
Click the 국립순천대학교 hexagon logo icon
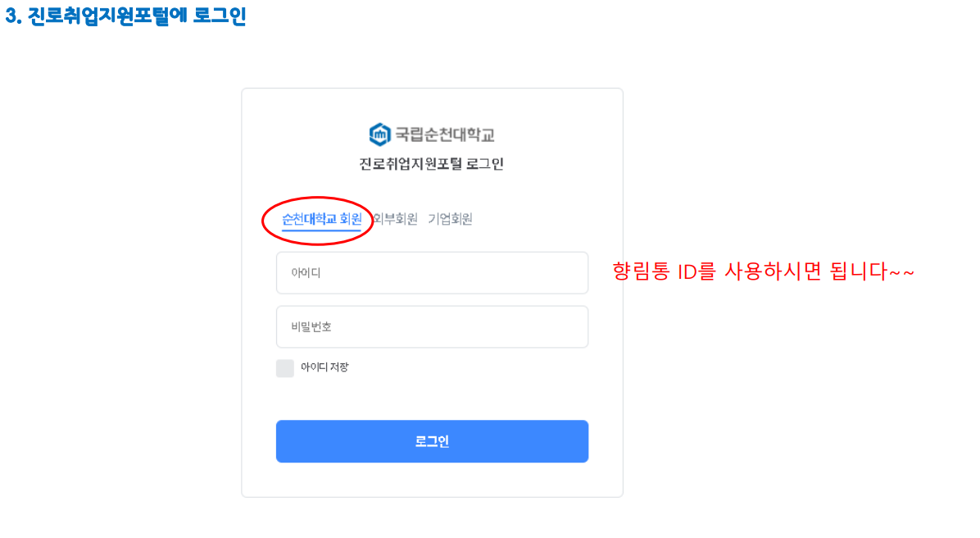(x=380, y=134)
